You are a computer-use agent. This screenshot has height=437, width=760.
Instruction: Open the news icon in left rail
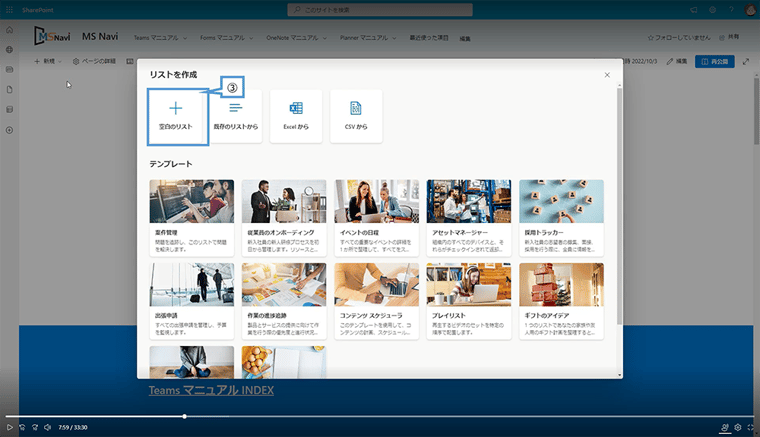(9, 69)
